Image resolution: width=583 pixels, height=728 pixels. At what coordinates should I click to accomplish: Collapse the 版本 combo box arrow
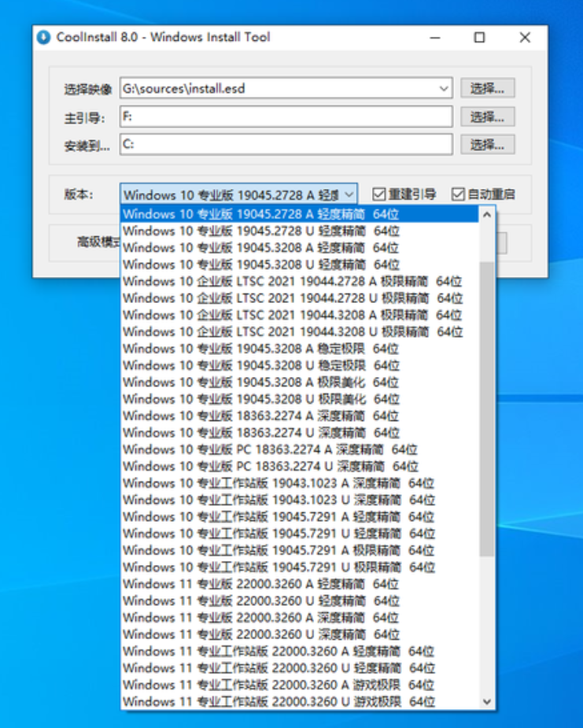tap(349, 194)
